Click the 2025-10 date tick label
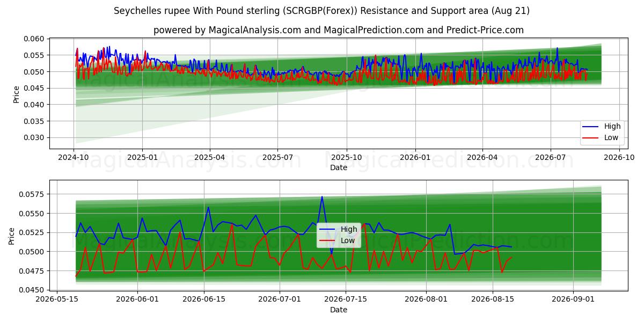 click(346, 157)
